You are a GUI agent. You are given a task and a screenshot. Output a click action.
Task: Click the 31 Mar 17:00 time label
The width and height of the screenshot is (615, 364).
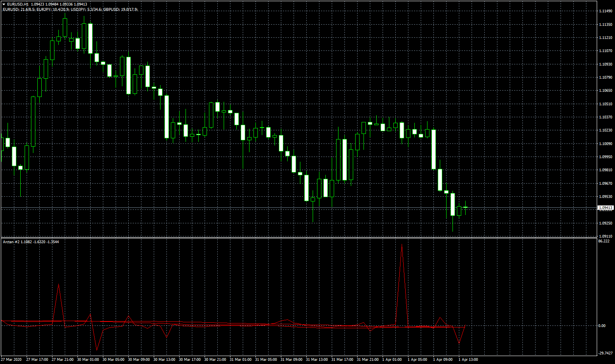point(342,360)
